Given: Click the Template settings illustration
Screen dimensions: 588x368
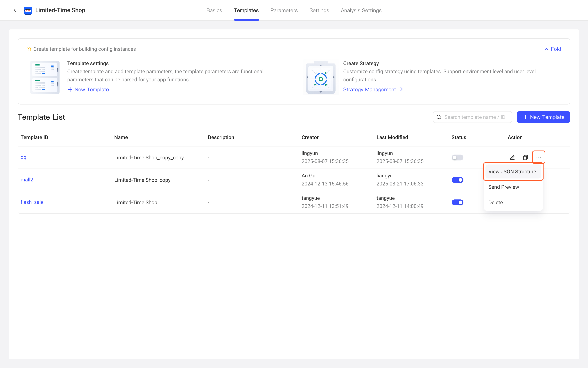Looking at the screenshot, I should [45, 77].
